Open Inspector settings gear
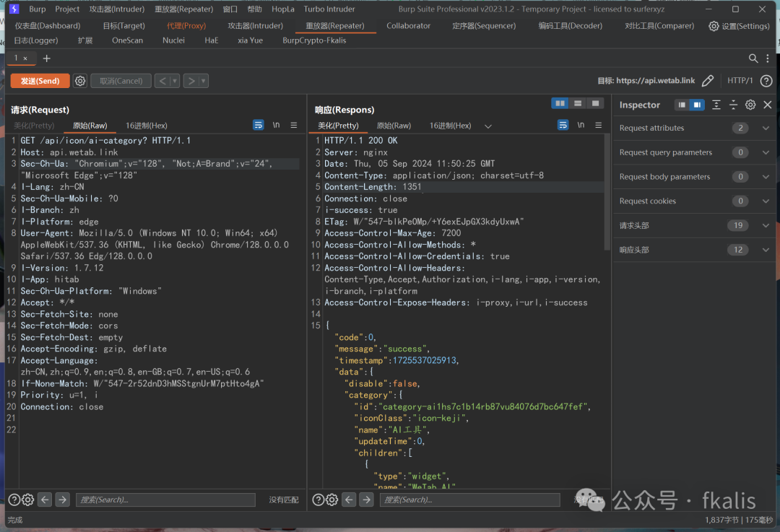Image resolution: width=780 pixels, height=532 pixels. pyautogui.click(x=750, y=105)
